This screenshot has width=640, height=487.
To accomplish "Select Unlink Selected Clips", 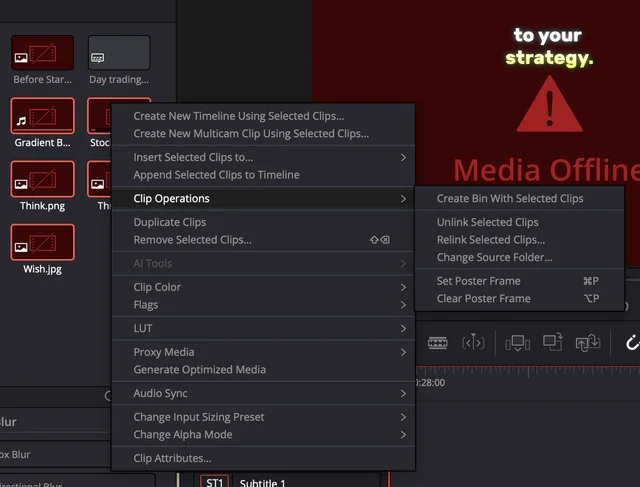I will click(x=520, y=222).
